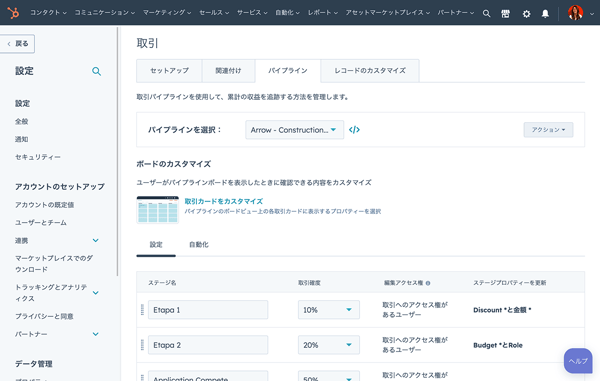Viewport: 600px width, 381px height.
Task: Click the sidebar vertical scrollbar
Action: [117, 151]
